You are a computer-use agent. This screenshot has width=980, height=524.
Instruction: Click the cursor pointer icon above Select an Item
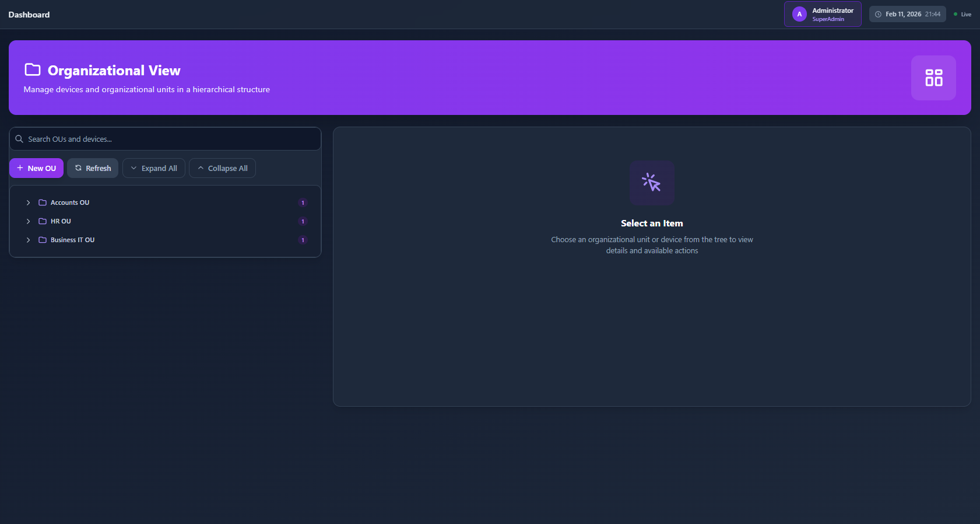(x=652, y=183)
